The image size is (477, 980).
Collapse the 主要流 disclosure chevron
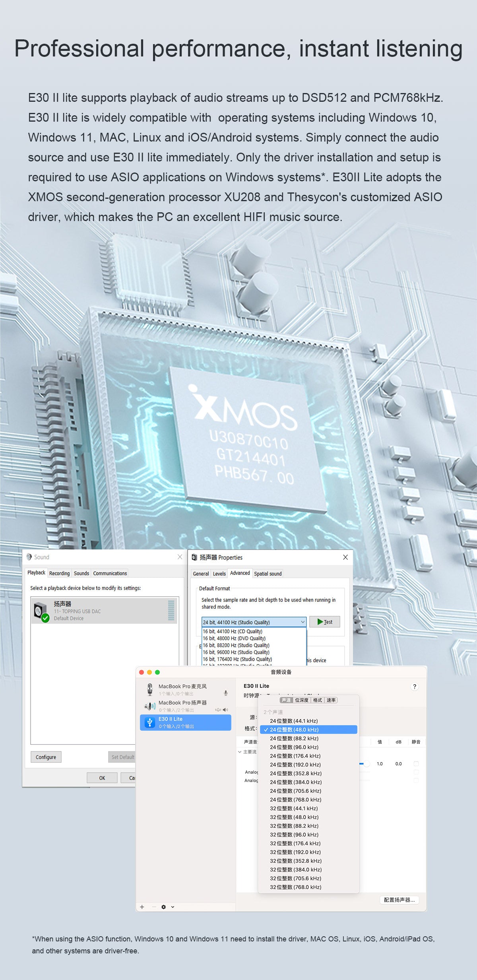(x=240, y=752)
